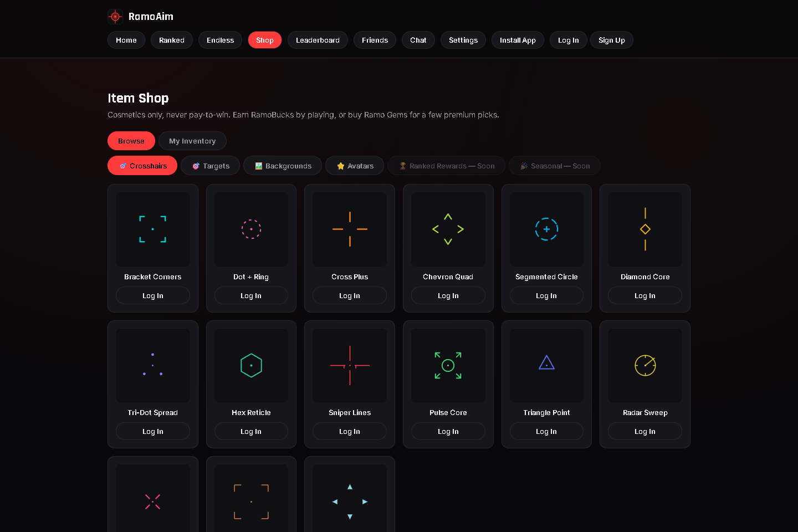Select the Chevron Quad crosshair preview
This screenshot has height=532, width=798.
click(448, 229)
